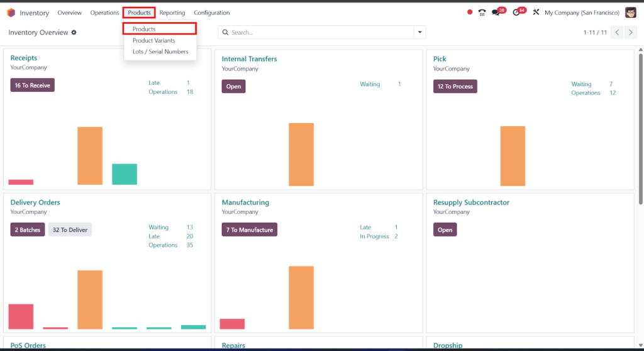Click the vertical scrollbar thumb
The height and width of the screenshot is (351, 644).
pyautogui.click(x=640, y=129)
